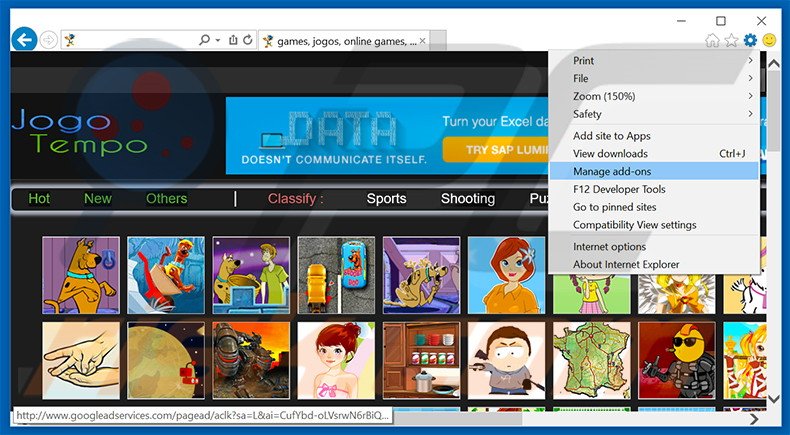
Task: Click the Home icon
Action: tap(712, 40)
